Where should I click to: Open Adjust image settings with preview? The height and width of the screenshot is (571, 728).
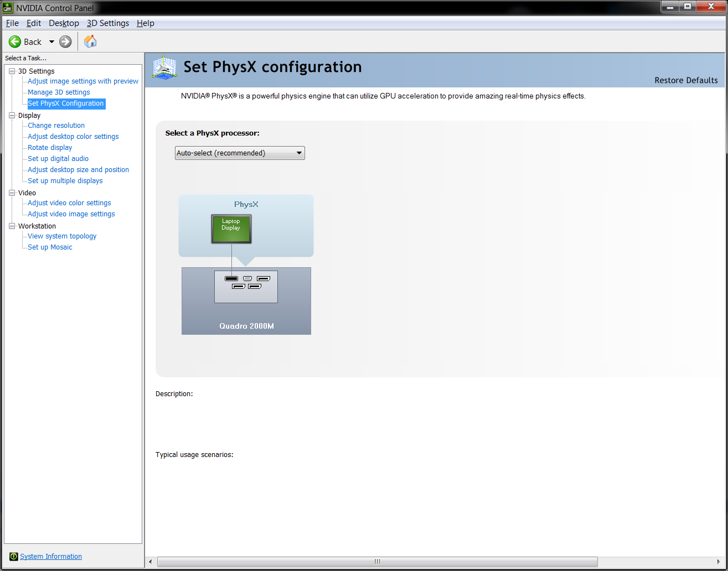click(x=83, y=81)
